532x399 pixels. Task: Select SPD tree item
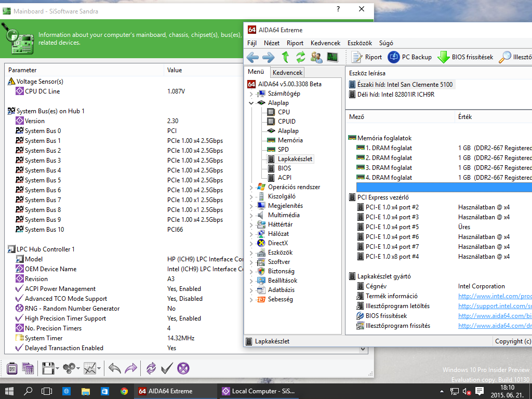click(x=283, y=149)
